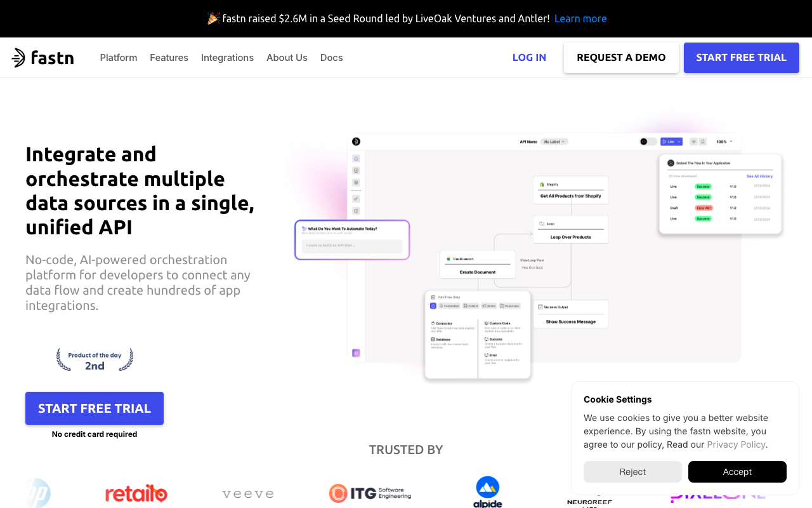Image resolution: width=812 pixels, height=508 pixels.
Task: Click the Product of the day badge
Action: click(95, 360)
